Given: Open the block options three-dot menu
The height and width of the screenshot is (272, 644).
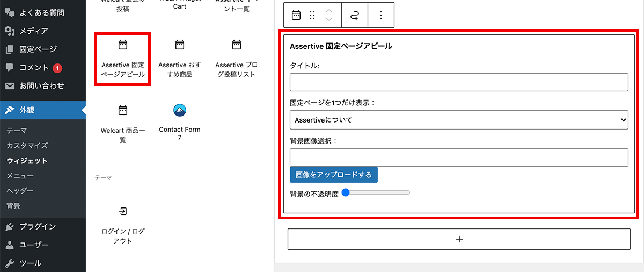Looking at the screenshot, I should (381, 15).
